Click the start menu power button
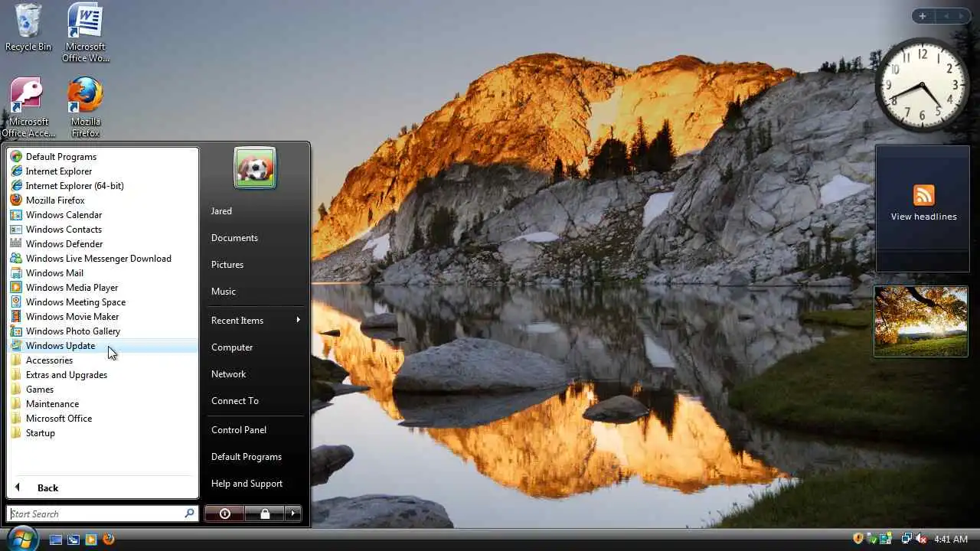980x551 pixels. pos(224,514)
